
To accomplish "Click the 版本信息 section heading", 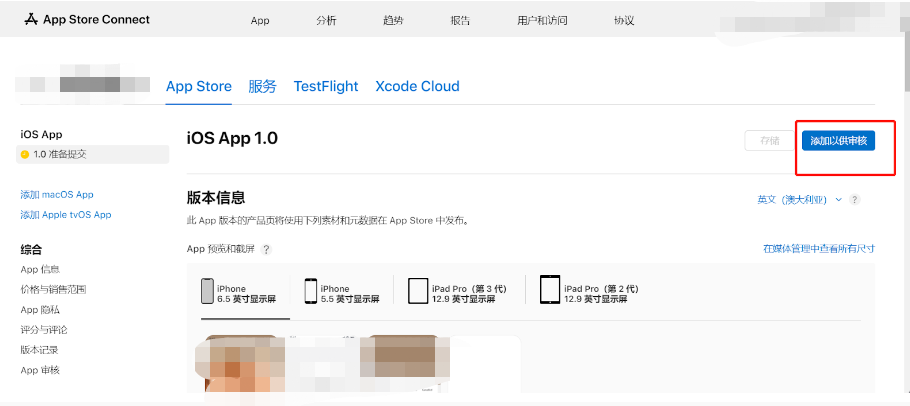I will [x=216, y=197].
